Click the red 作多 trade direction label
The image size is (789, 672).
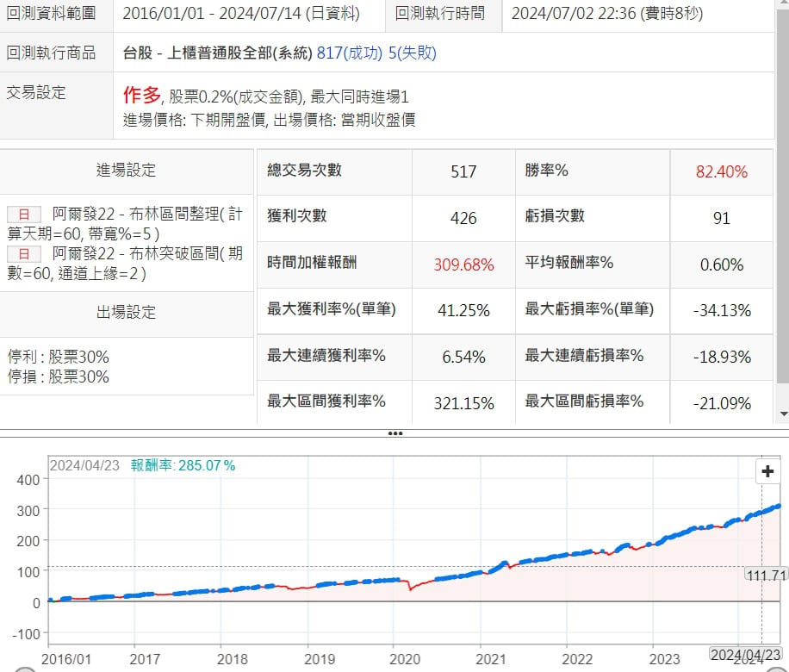coord(142,95)
